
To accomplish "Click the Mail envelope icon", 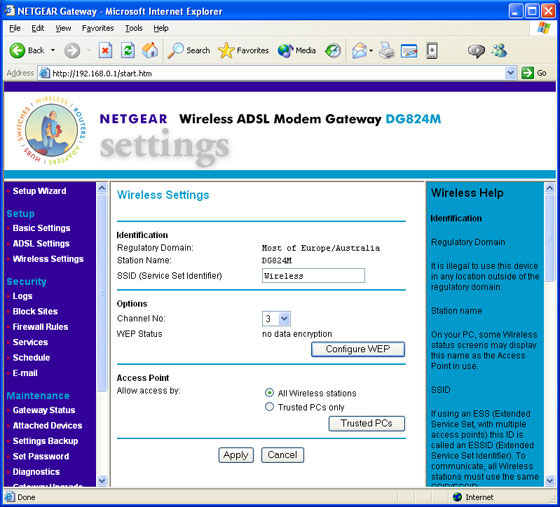I will coord(359,51).
